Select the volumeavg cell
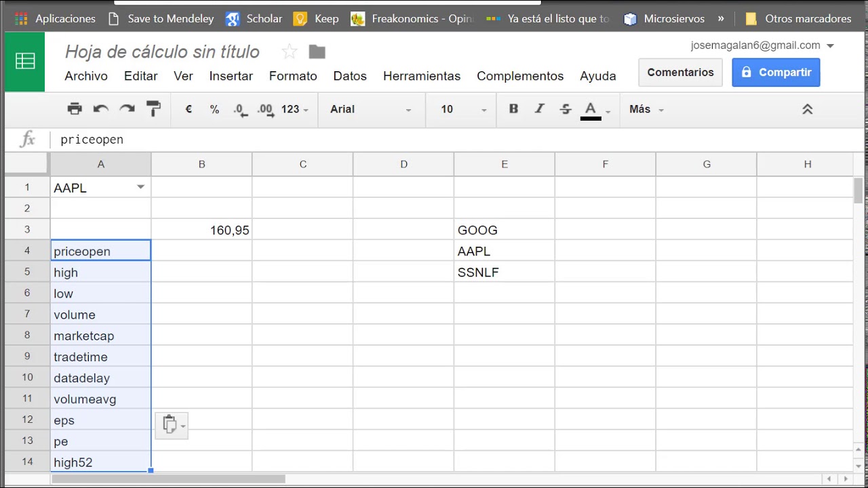 pyautogui.click(x=100, y=399)
